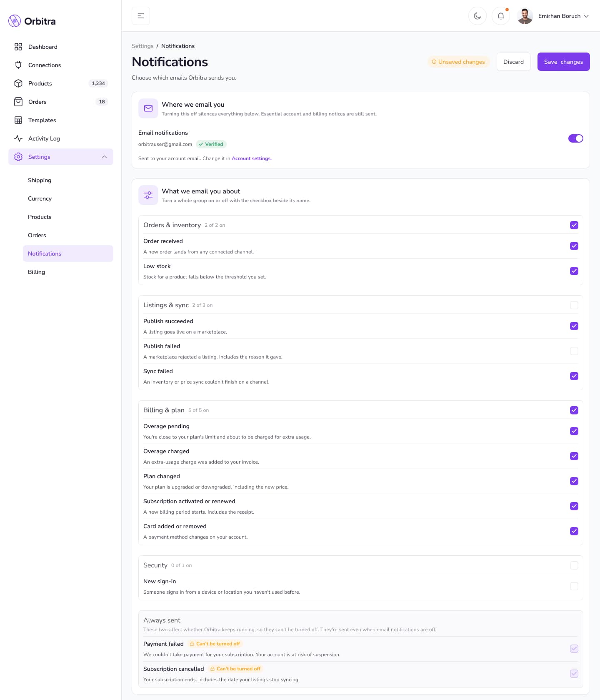
Task: Click the Dashboard grid icon
Action: 18,47
